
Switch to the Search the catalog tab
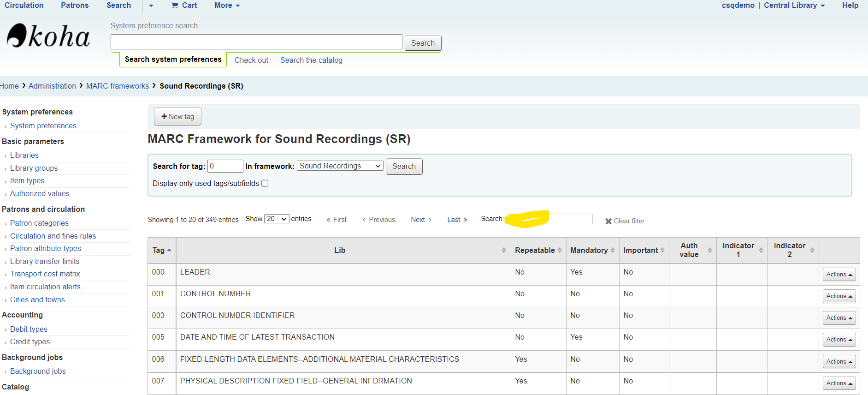(x=311, y=60)
